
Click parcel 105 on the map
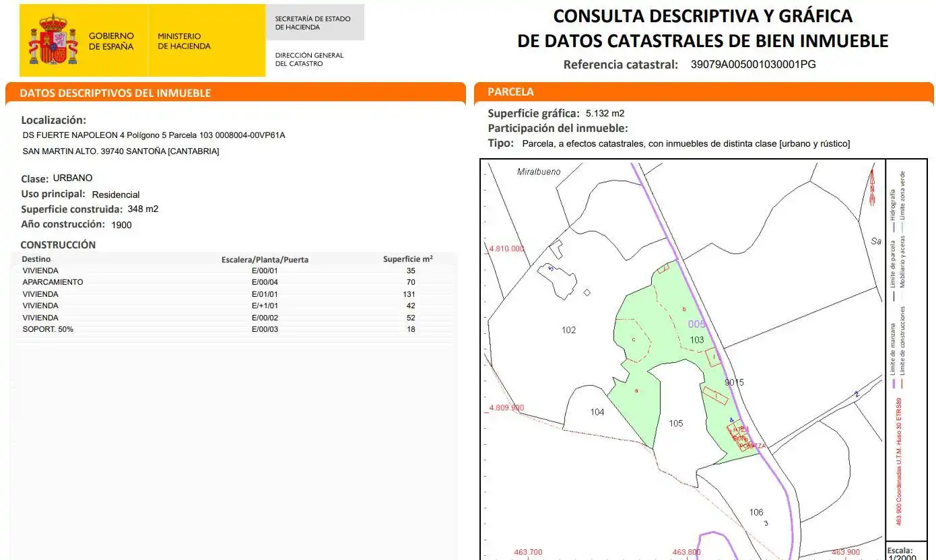(x=676, y=423)
